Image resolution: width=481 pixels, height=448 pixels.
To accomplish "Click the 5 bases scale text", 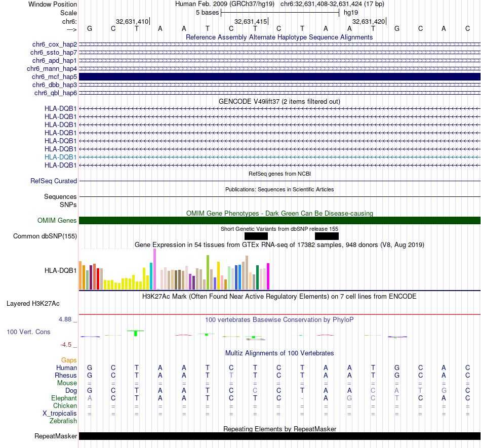I will coord(208,13).
